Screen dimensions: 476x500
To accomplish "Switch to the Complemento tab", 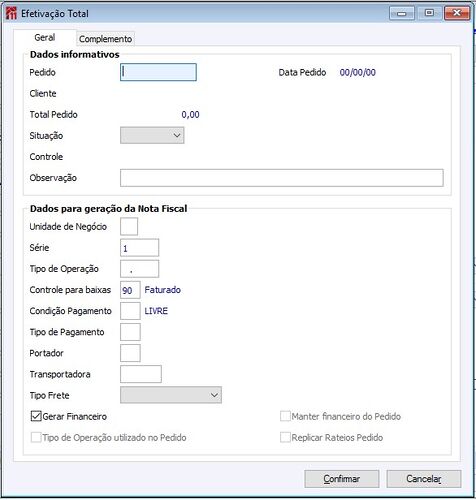I will [x=105, y=39].
